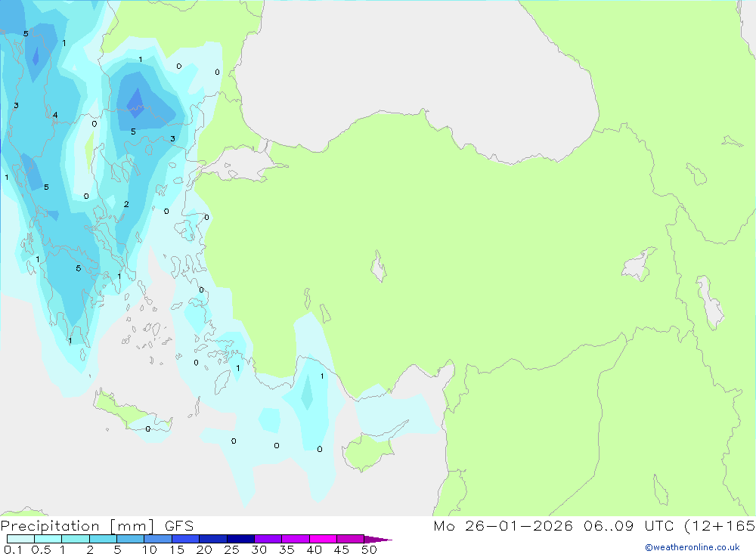Click the '(12+165' forecast run text

(x=720, y=525)
